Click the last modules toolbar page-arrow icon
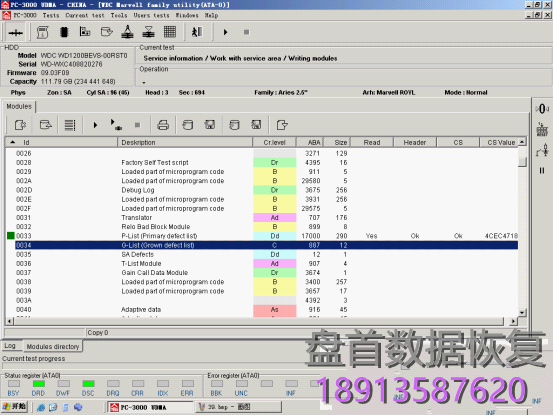This screenshot has height=415, width=553. [282, 125]
